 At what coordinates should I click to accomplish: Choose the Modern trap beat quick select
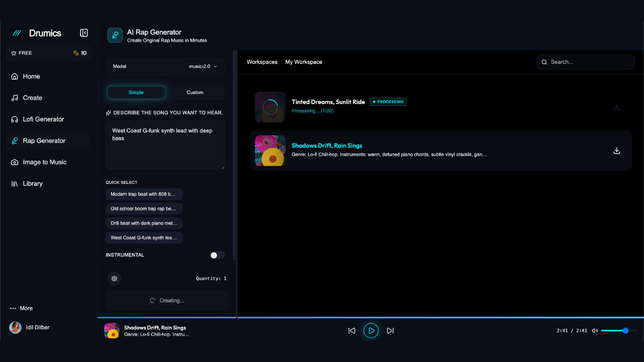pyautogui.click(x=144, y=194)
